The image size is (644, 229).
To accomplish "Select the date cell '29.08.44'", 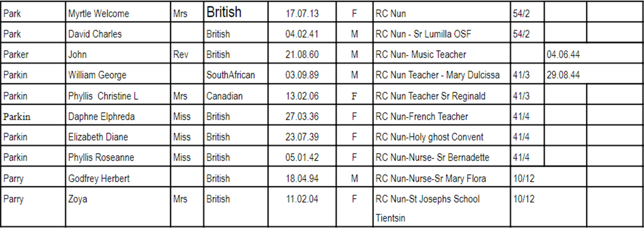I will pyautogui.click(x=593, y=74).
